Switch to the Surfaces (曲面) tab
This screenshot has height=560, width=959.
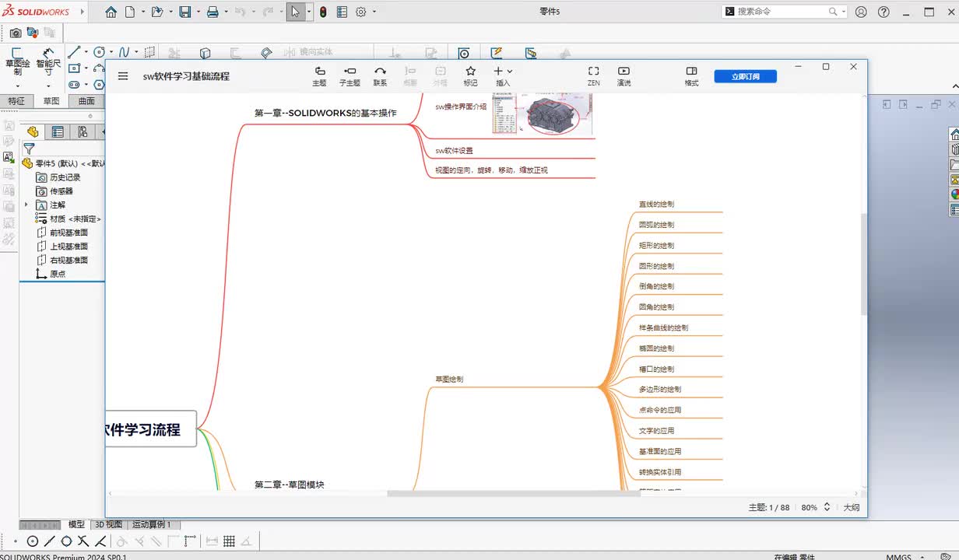[x=86, y=101]
